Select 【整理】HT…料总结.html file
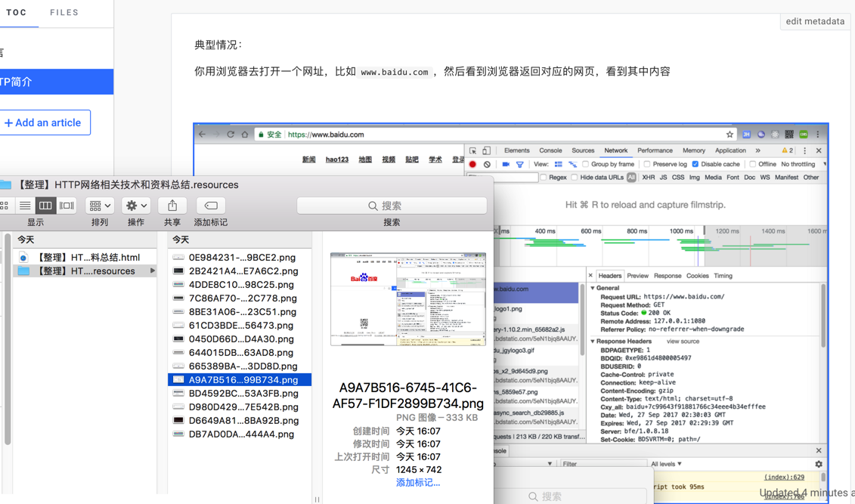The height and width of the screenshot is (504, 855). (85, 257)
